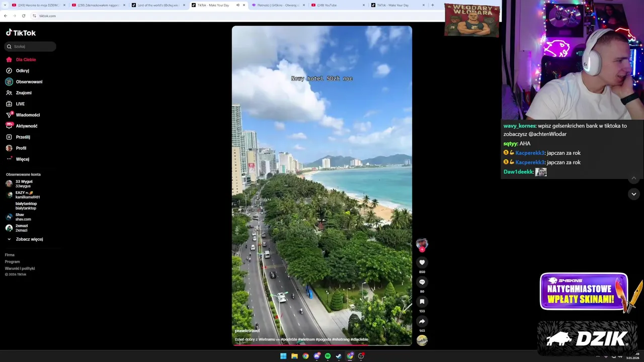Switch to Płatności G4Skins tab

278,5
